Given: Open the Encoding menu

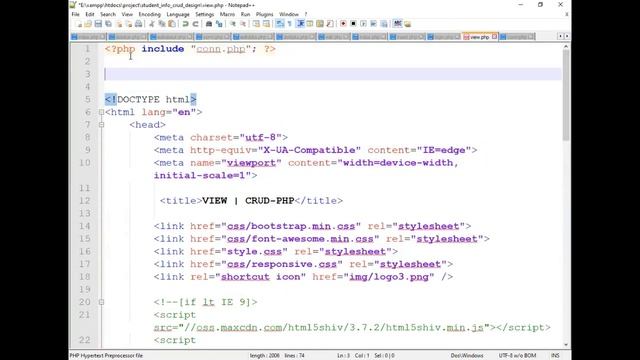Looking at the screenshot, I should tap(149, 14).
